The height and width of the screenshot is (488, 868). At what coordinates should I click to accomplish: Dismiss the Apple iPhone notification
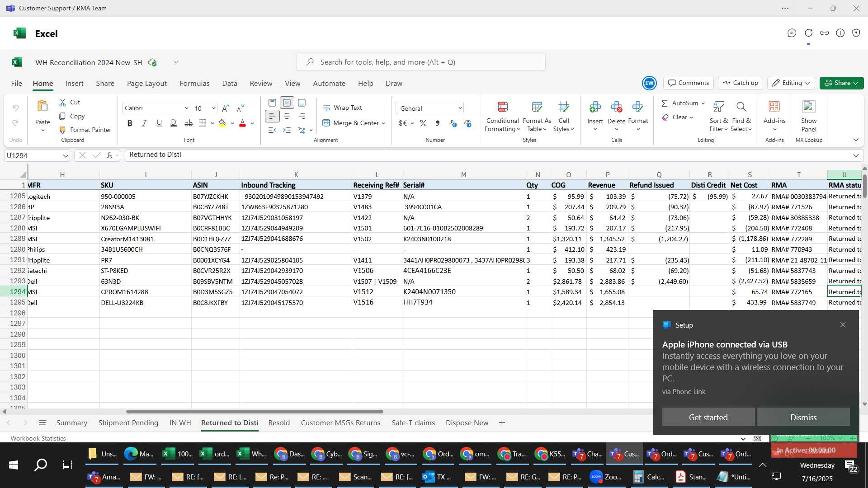tap(803, 418)
